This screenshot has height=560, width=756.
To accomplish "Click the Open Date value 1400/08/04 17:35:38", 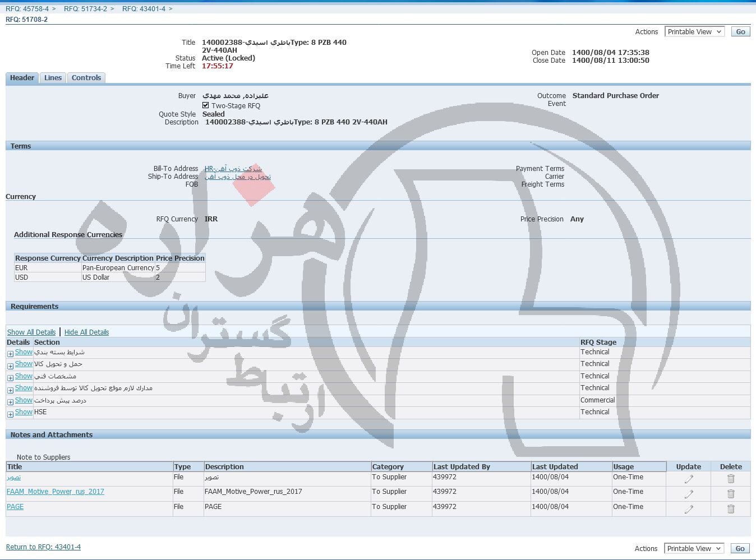I will pos(611,53).
